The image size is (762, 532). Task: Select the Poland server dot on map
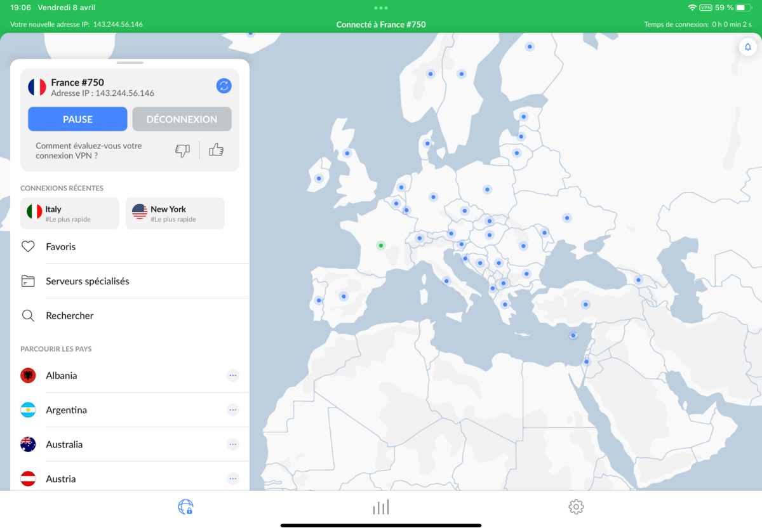tap(487, 189)
